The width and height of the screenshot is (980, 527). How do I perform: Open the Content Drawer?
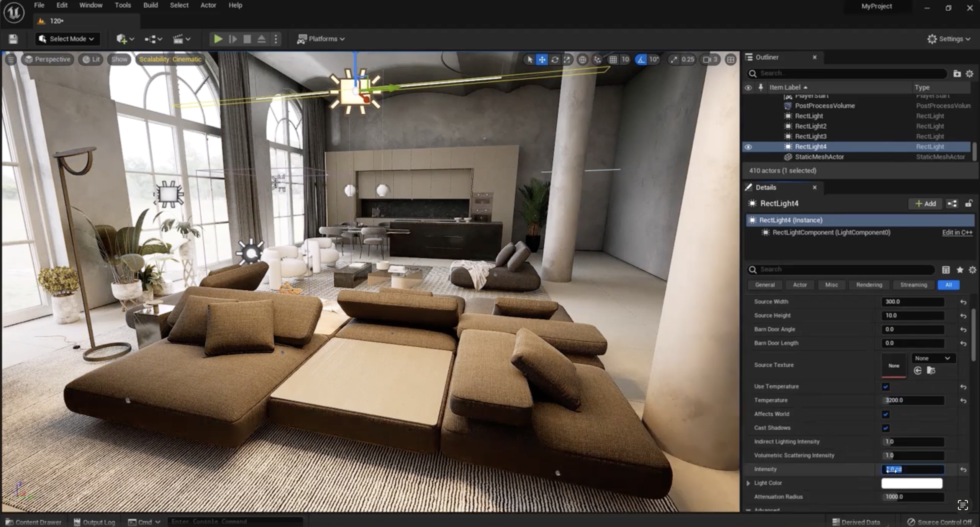click(34, 522)
